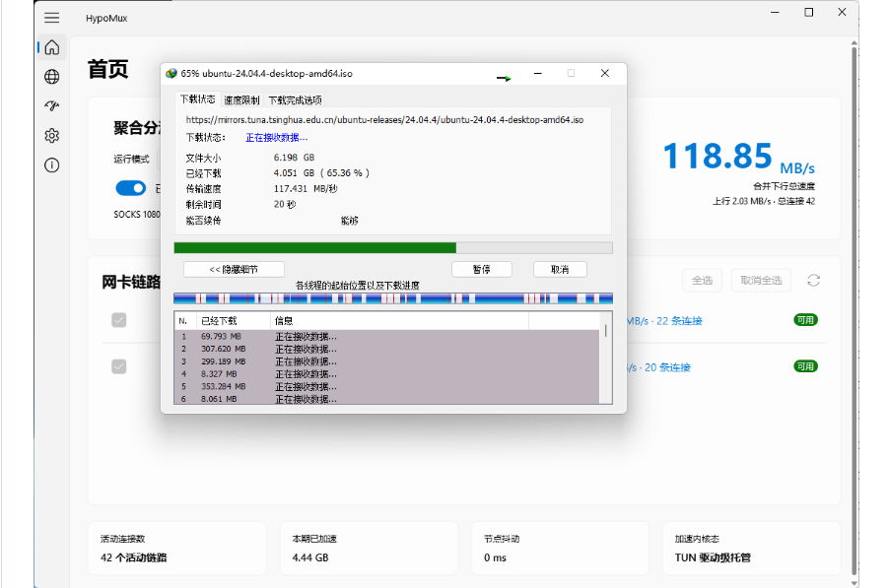Viewport: 889px width, 588px height.
Task: Open the globe network page icon
Action: 51,77
